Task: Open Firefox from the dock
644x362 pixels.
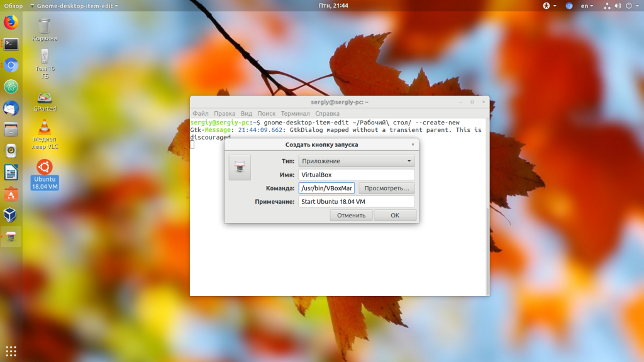Action: (11, 23)
